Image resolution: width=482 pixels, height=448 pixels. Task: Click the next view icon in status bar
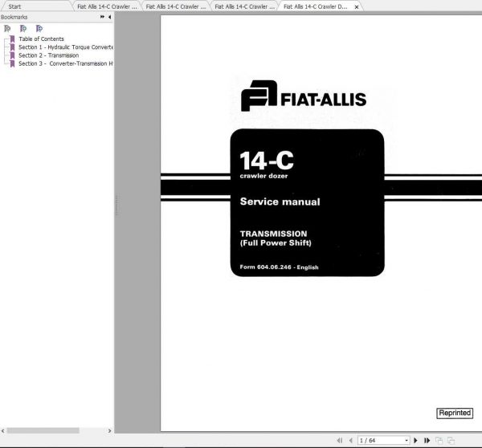coord(451,440)
